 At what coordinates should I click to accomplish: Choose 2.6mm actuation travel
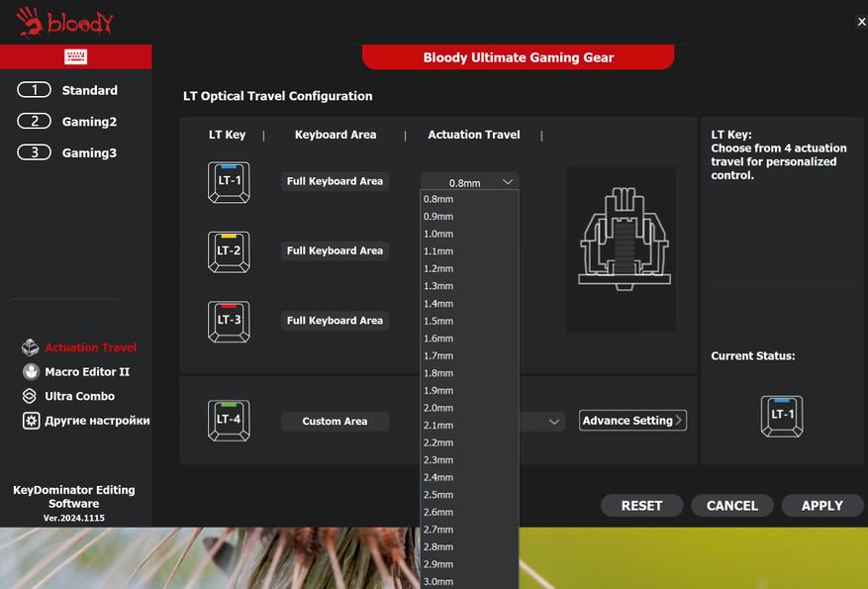pos(469,513)
